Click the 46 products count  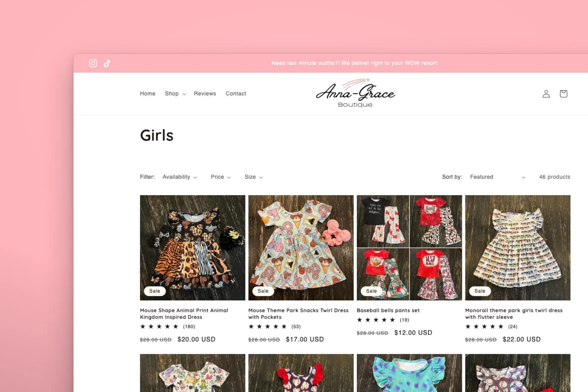pos(554,177)
